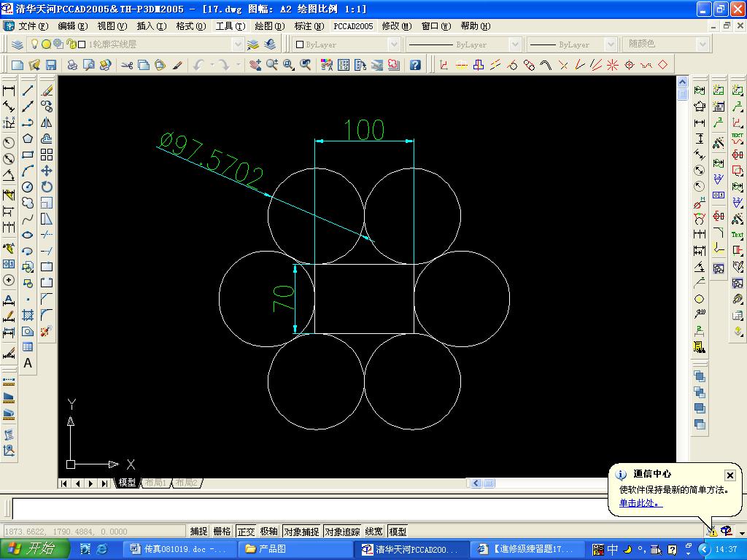The width and height of the screenshot is (747, 560).
Task: Open the Help question mark icon
Action: (415, 65)
